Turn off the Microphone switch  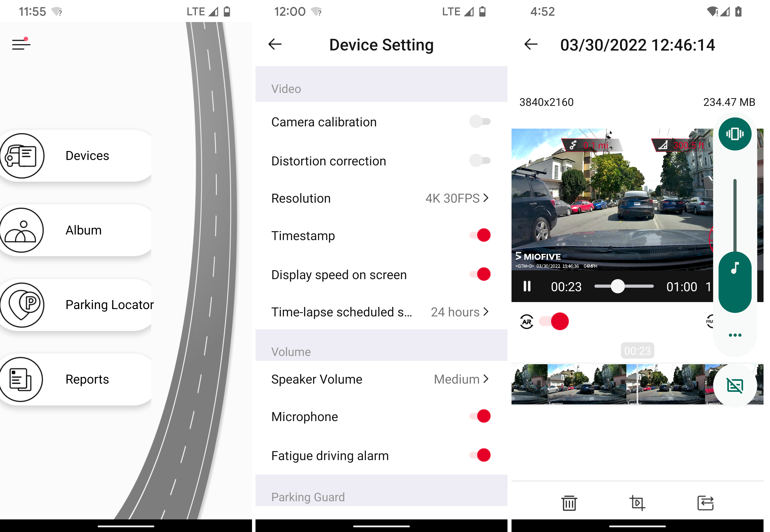(x=480, y=416)
